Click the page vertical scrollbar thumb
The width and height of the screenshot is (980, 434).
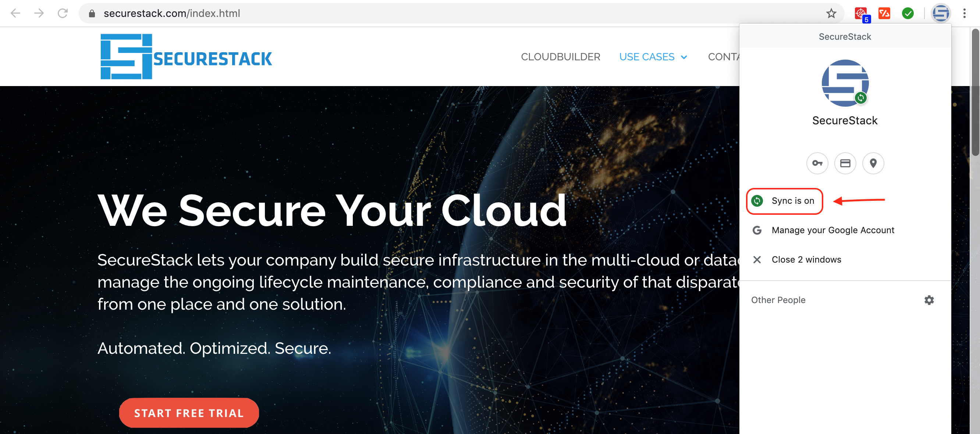pyautogui.click(x=975, y=93)
